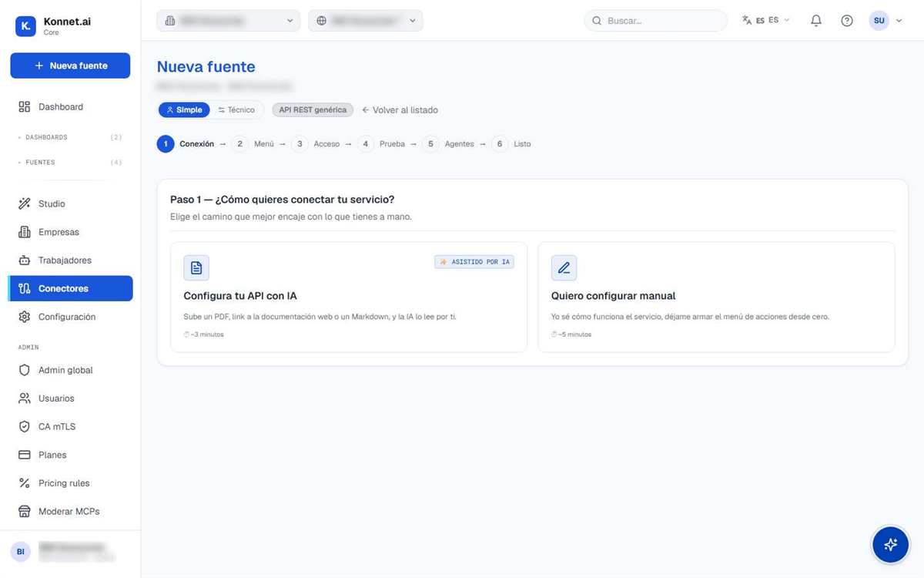The image size is (924, 578).
Task: Select step 4 Prueba
Action: tap(381, 144)
